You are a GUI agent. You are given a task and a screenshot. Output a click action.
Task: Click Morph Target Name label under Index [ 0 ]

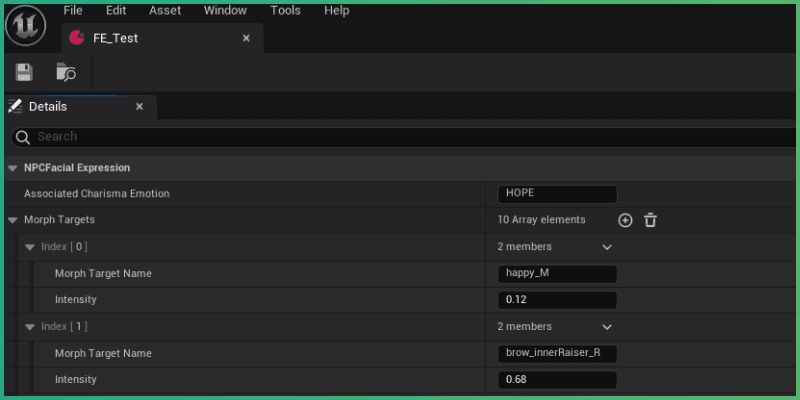coord(103,273)
